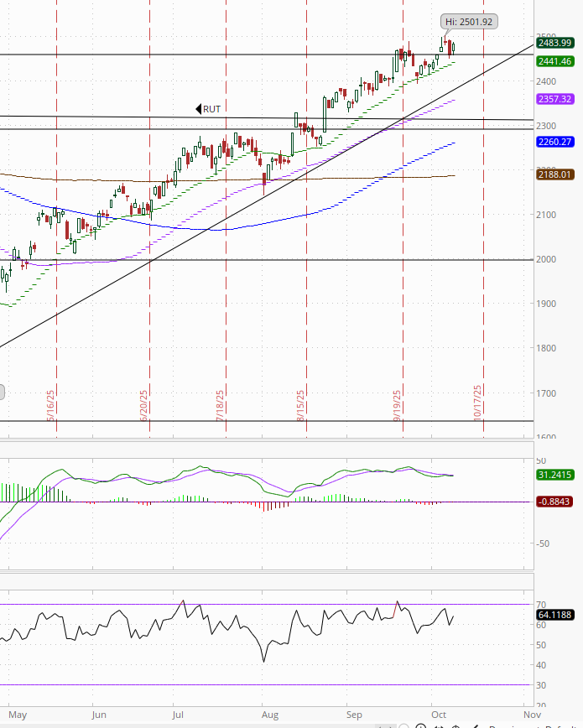The width and height of the screenshot is (583, 728).
Task: Click the Jun label on time axis
Action: 99,715
